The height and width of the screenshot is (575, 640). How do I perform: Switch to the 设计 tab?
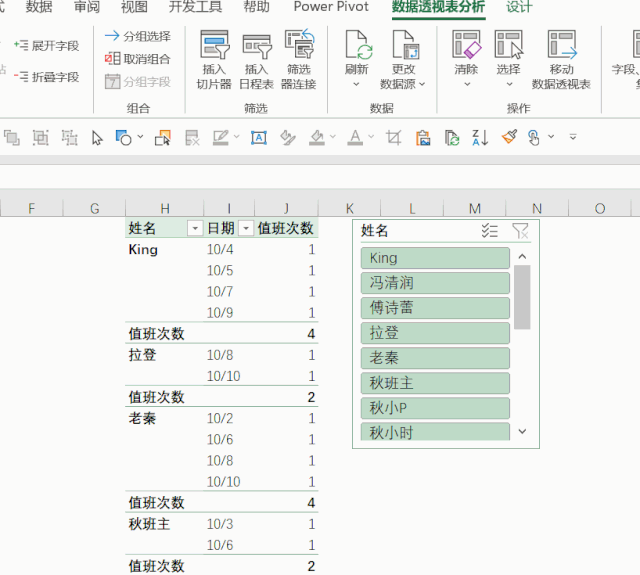[x=520, y=7]
